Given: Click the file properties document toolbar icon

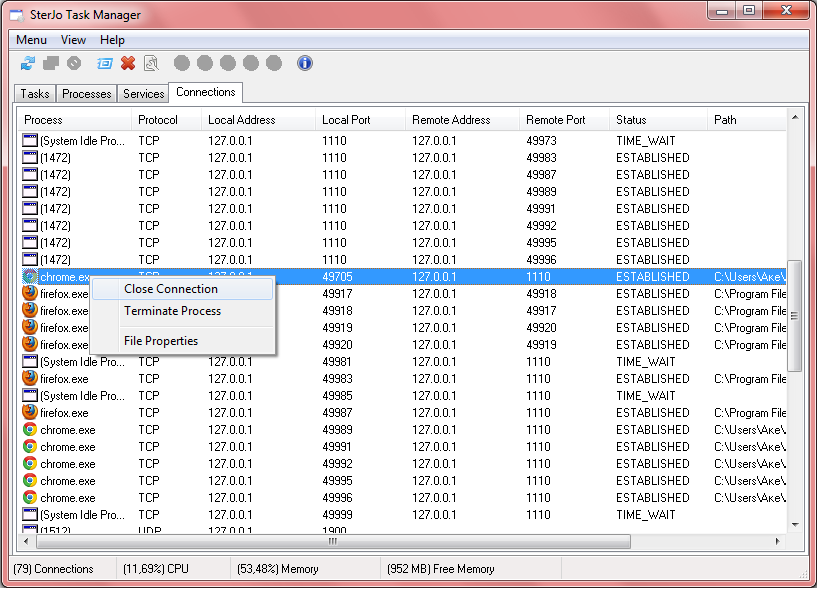Looking at the screenshot, I should pyautogui.click(x=150, y=63).
